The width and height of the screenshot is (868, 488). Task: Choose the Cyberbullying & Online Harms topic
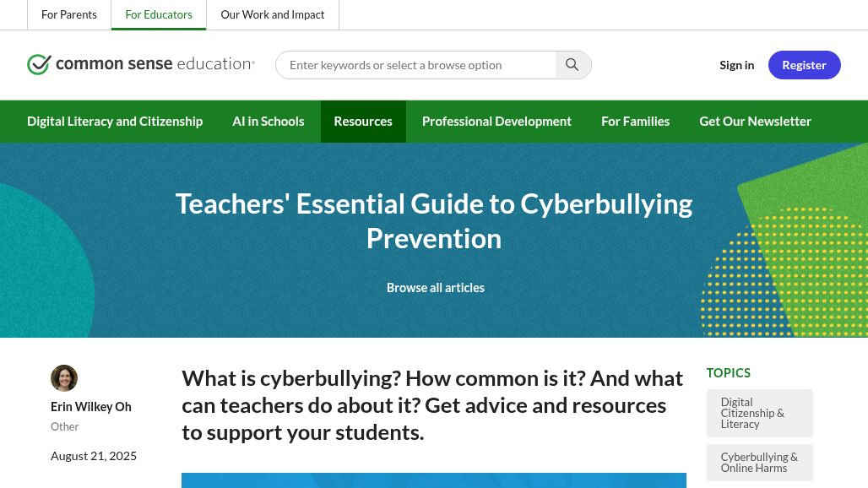click(759, 463)
